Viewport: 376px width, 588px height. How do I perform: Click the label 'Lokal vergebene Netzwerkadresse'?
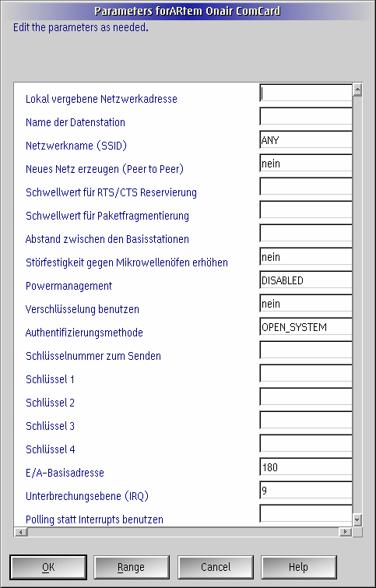[x=101, y=99]
